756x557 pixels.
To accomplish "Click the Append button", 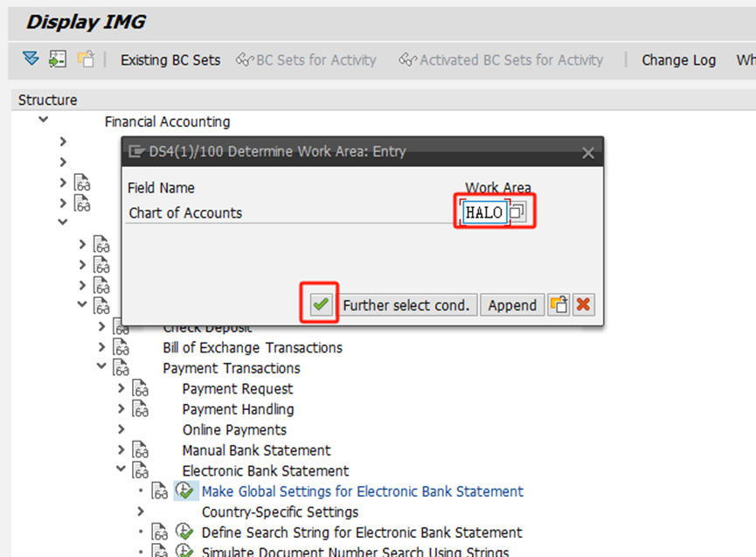I will coord(512,305).
